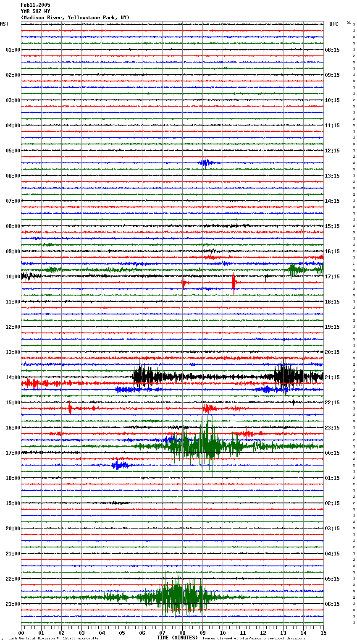Click the 12:15 UTC time label

tap(332, 151)
